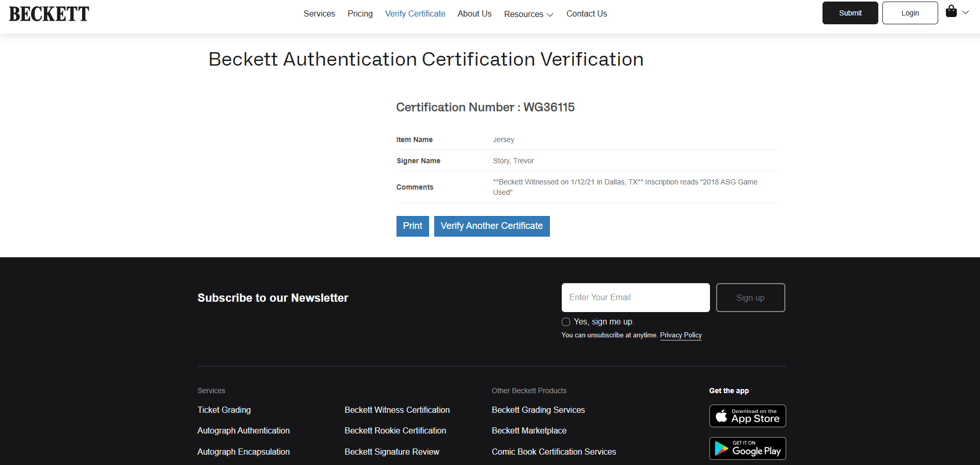980x465 pixels.
Task: Focus the Enter Your Email field
Action: [x=636, y=298]
